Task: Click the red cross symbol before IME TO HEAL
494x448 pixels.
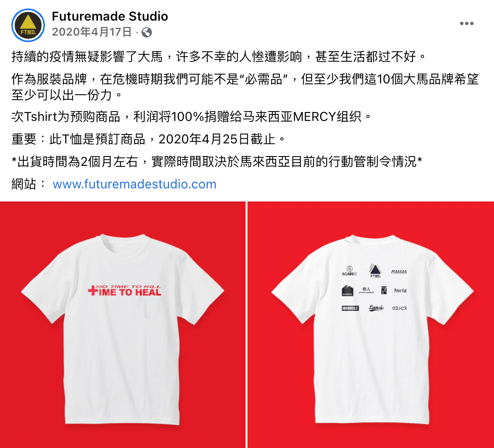Action: click(93, 290)
